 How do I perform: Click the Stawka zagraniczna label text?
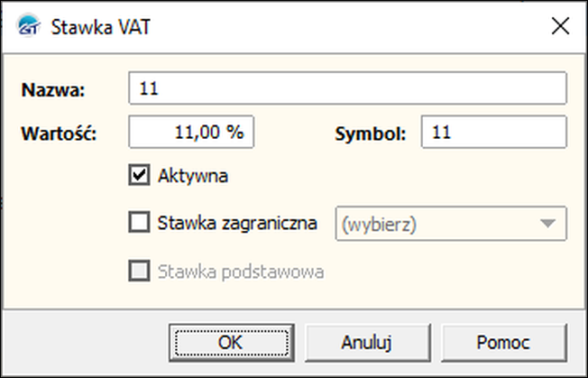coord(237,222)
